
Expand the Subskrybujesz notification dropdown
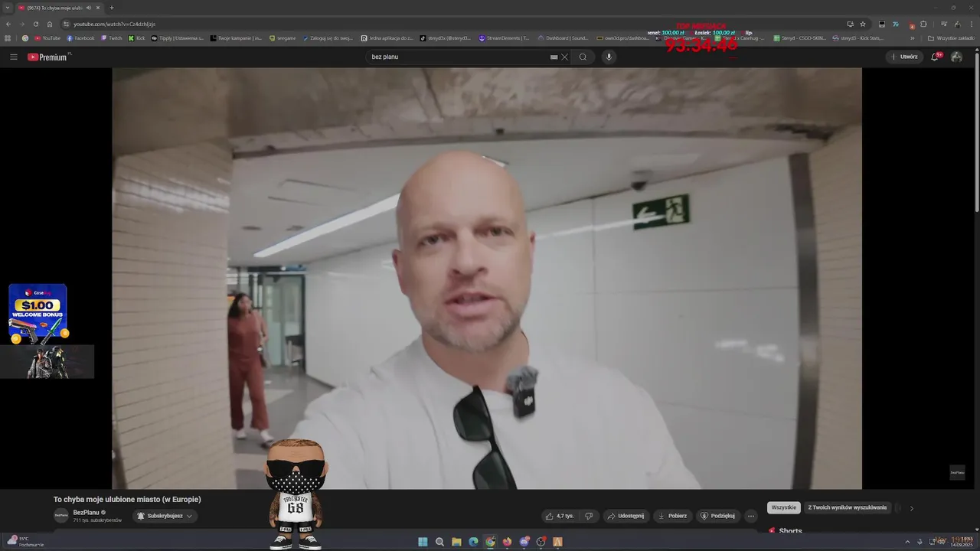(165, 516)
